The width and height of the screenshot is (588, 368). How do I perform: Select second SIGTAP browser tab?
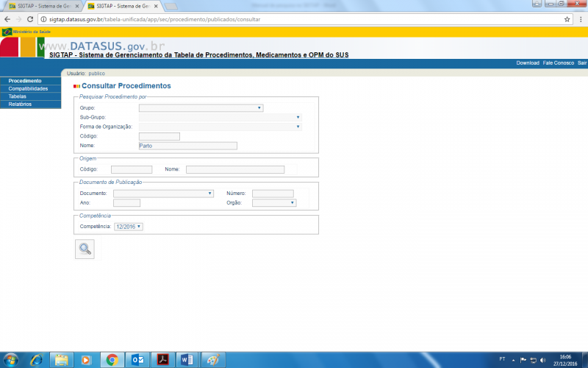pyautogui.click(x=122, y=6)
